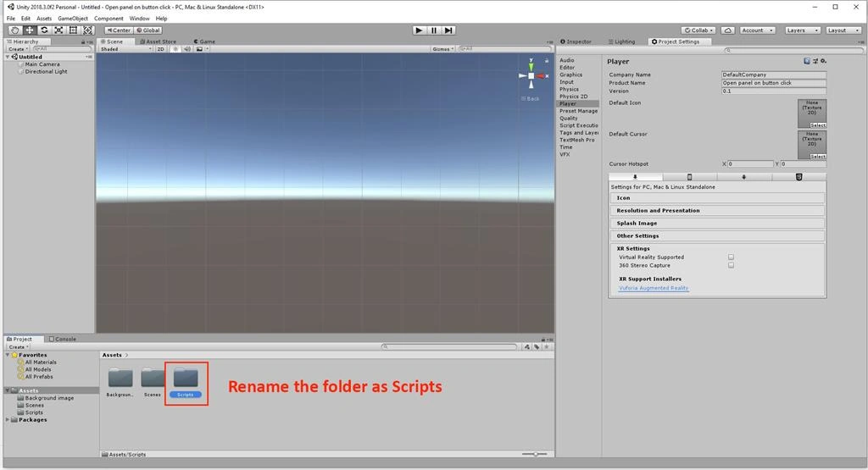The width and height of the screenshot is (868, 470).
Task: Click the Play button
Action: click(x=419, y=30)
